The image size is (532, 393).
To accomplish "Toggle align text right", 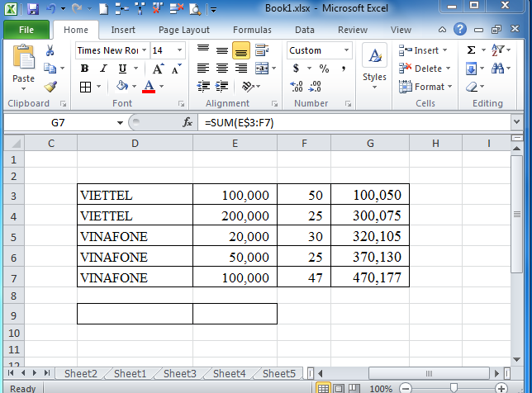I will 241,69.
